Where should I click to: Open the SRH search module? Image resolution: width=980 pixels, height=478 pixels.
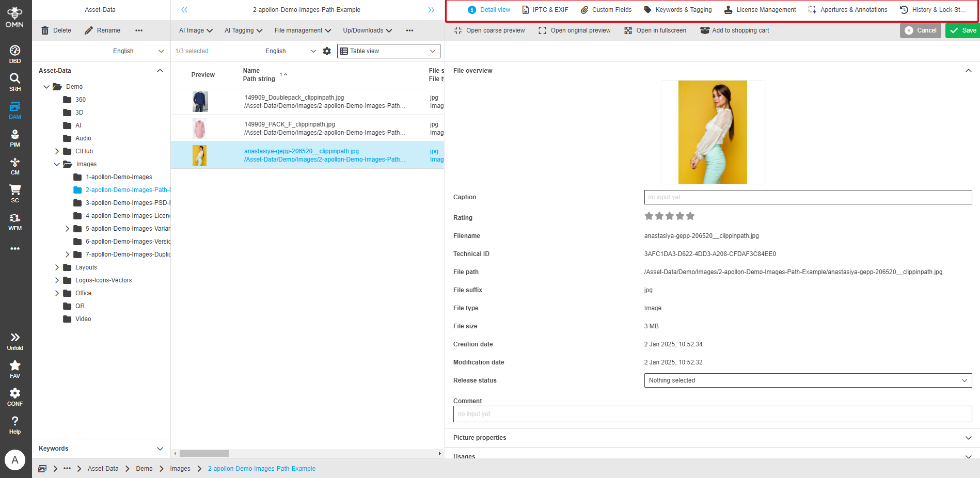(x=15, y=82)
